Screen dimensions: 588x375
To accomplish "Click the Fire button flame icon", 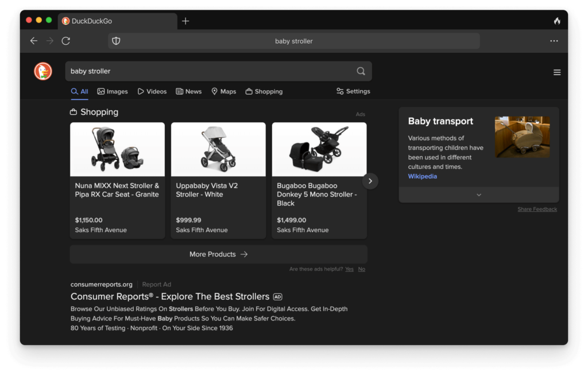I will 556,21.
